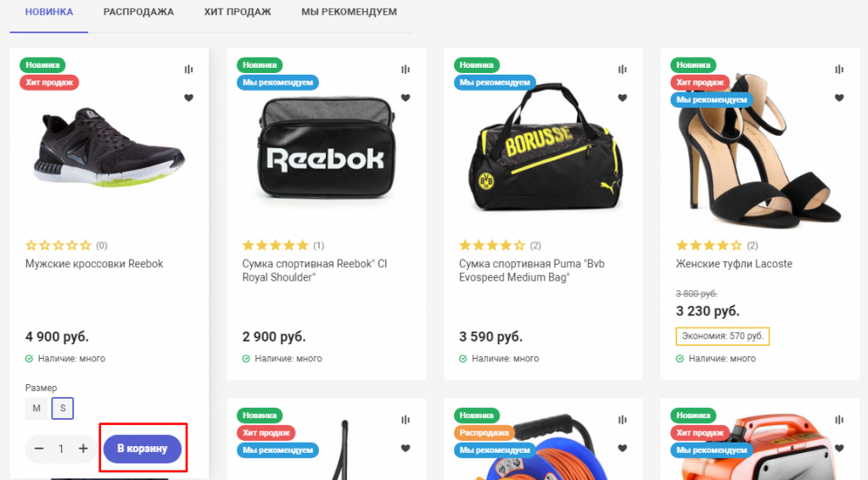Open the Мы рекомендуем tab

click(x=349, y=12)
